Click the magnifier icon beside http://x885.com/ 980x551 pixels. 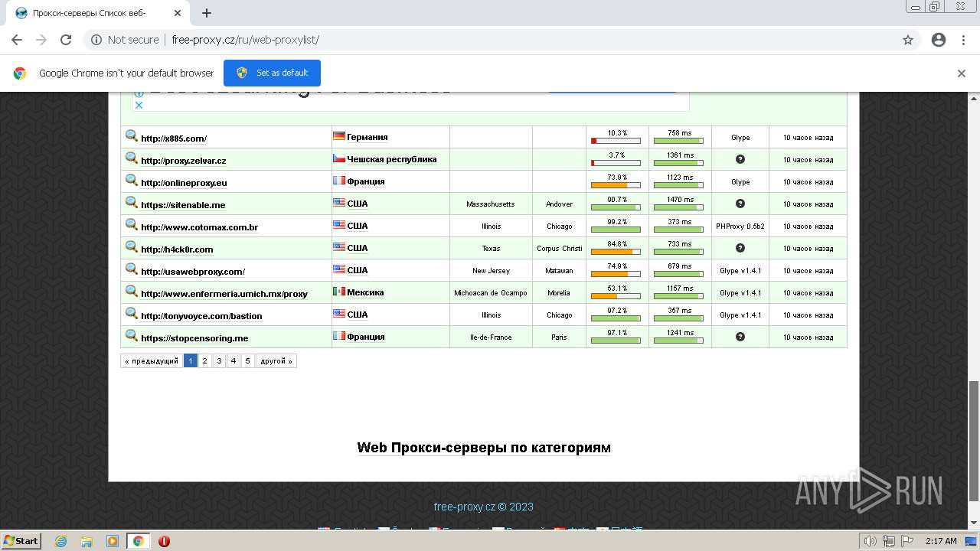[132, 136]
